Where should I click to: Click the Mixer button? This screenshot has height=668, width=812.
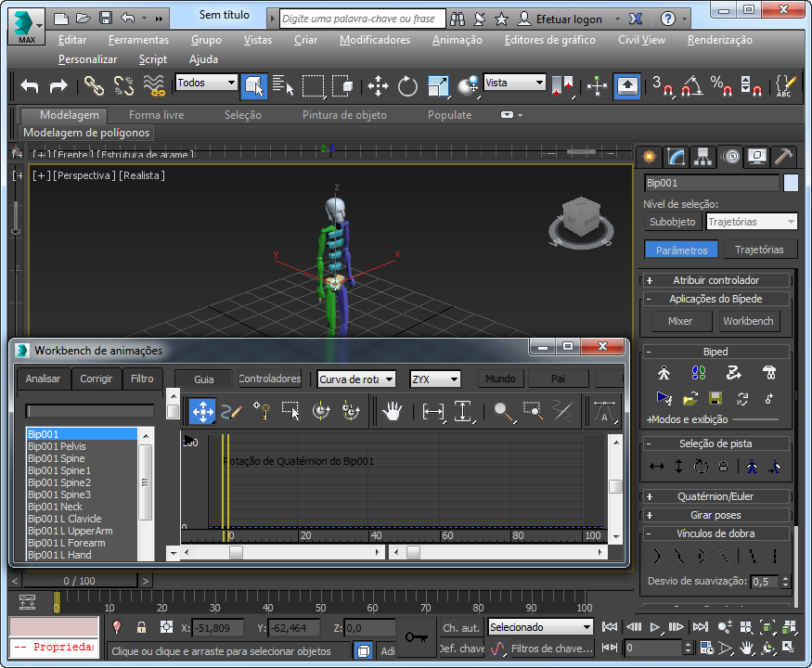point(680,321)
